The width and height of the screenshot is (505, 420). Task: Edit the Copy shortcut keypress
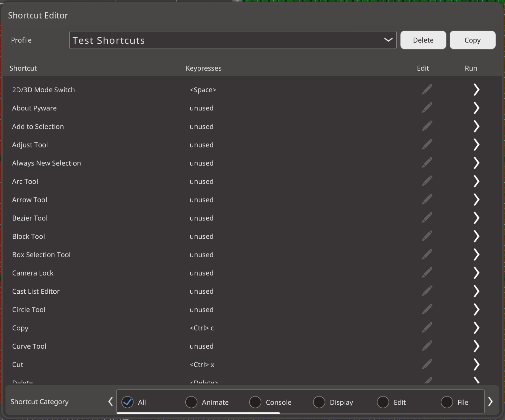coord(427,328)
